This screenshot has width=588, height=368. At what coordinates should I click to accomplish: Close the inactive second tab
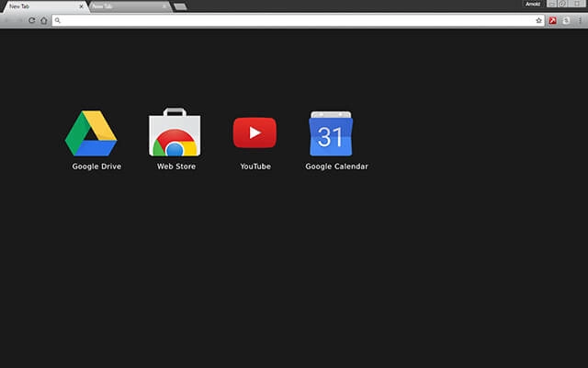click(164, 6)
